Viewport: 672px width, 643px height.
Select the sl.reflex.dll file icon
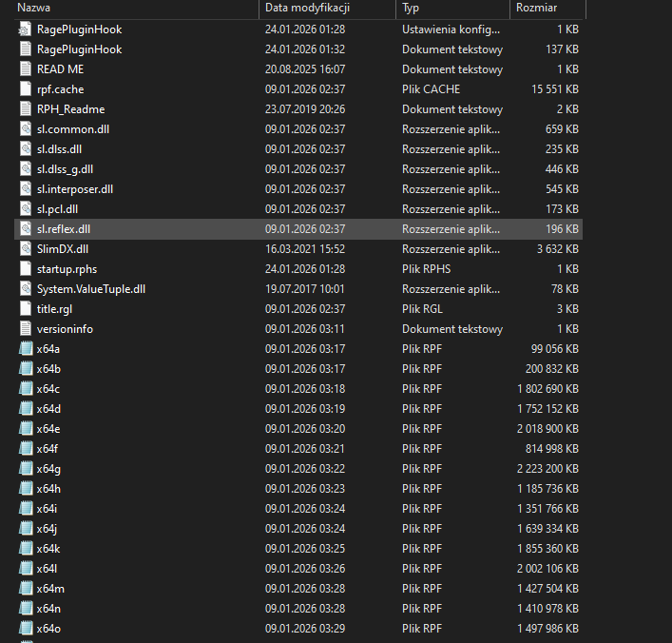[26, 229]
